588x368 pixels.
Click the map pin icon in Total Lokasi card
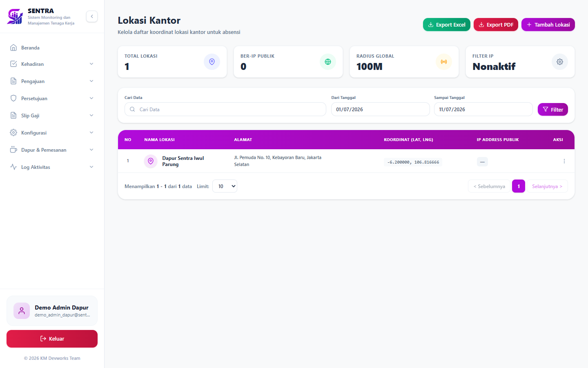pyautogui.click(x=212, y=62)
